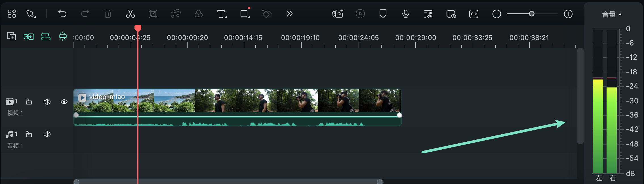Click the horizontal timeline scrollbar
644x184 pixels.
click(228, 182)
